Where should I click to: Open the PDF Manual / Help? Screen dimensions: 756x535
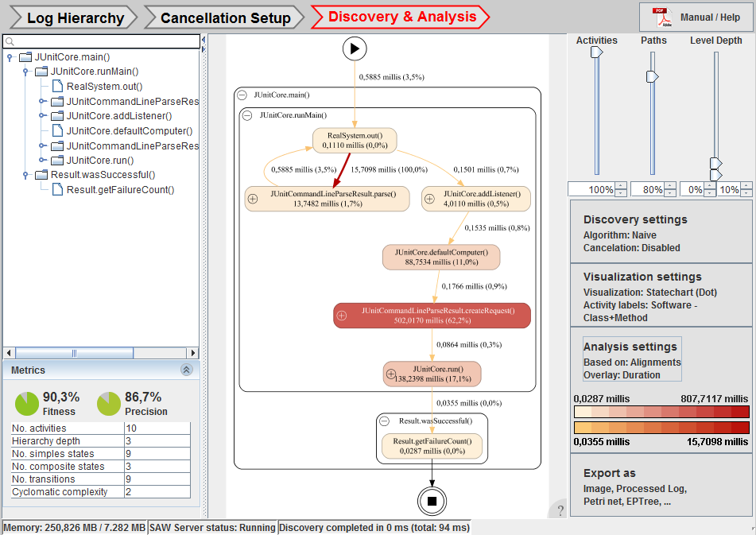[695, 17]
